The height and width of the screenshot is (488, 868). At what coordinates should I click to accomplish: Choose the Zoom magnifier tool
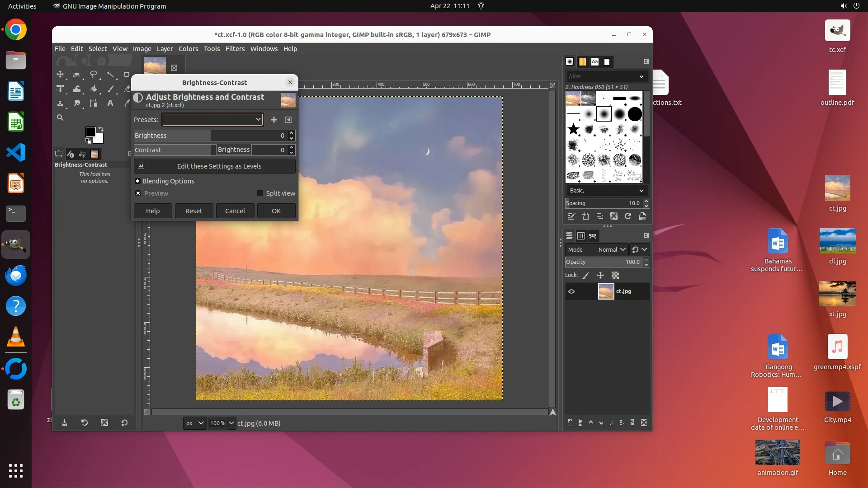click(x=60, y=117)
